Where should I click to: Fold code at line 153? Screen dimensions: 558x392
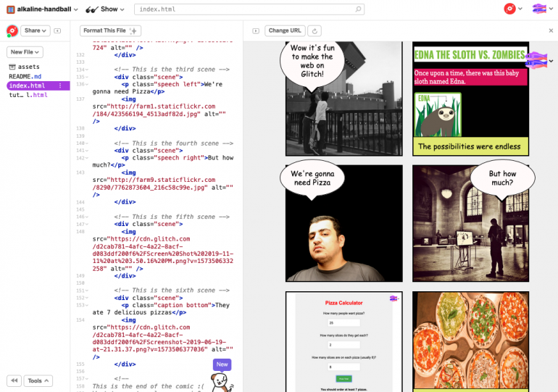click(87, 305)
